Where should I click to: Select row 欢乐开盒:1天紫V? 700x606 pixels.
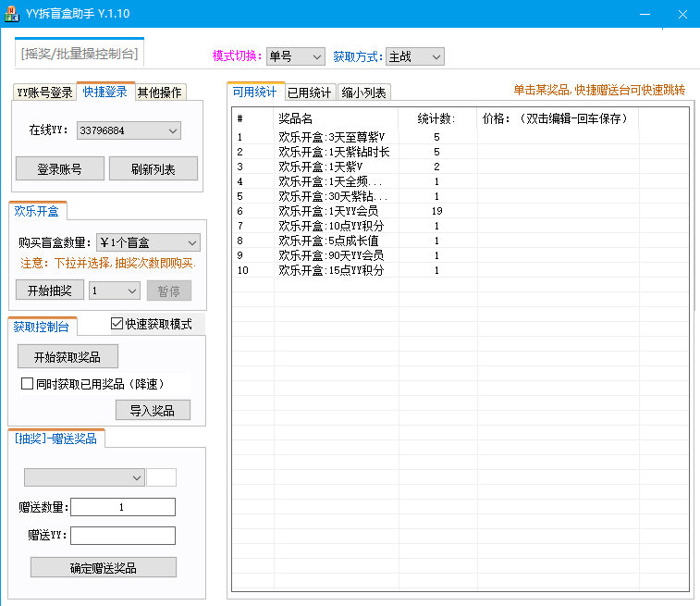click(x=460, y=167)
